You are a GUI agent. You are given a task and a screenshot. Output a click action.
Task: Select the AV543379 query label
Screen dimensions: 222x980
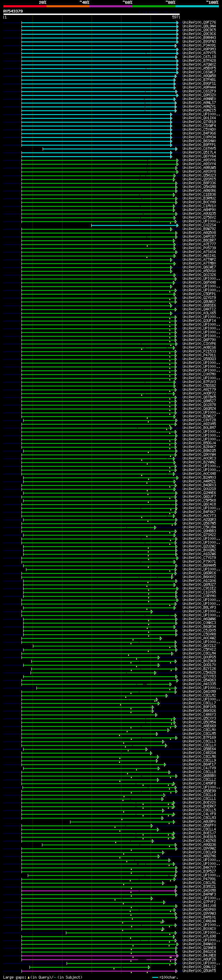13,11
